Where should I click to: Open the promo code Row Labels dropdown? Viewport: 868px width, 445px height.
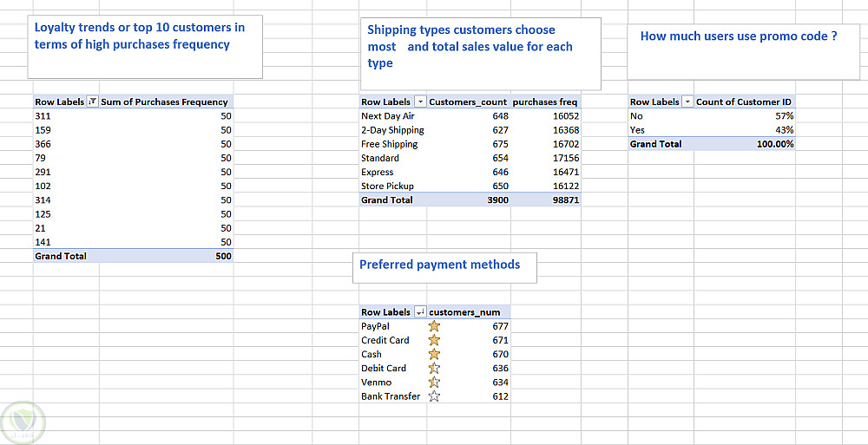point(688,102)
